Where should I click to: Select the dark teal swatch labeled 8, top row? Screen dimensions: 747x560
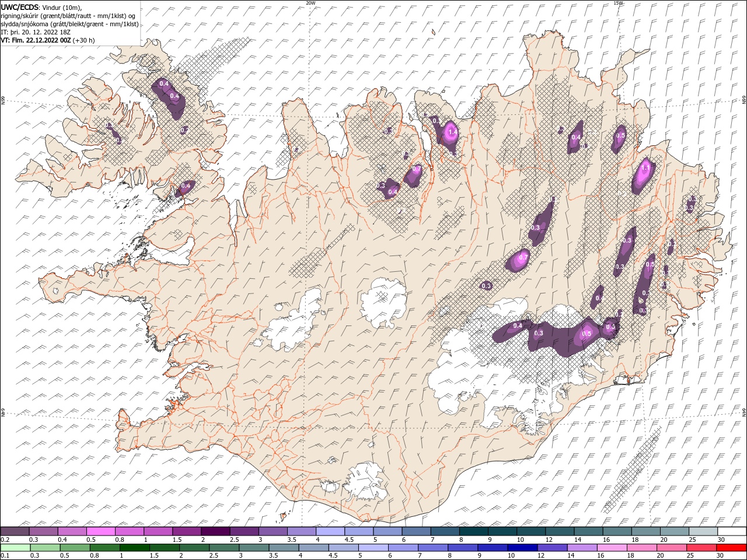click(473, 531)
